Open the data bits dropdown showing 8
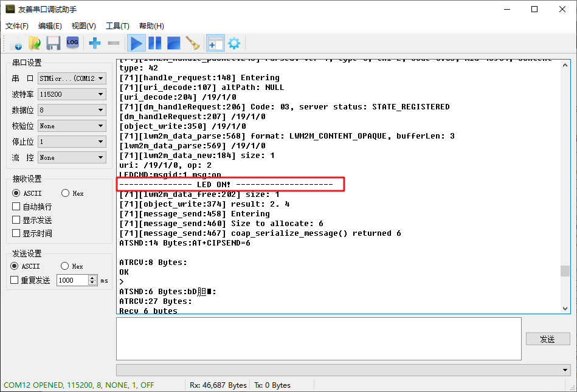The image size is (577, 392). (72, 110)
